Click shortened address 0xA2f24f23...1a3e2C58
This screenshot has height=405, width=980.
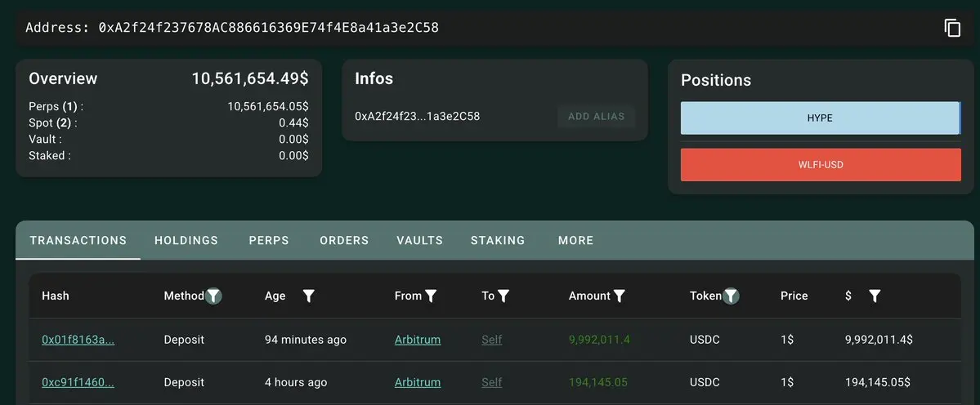418,116
